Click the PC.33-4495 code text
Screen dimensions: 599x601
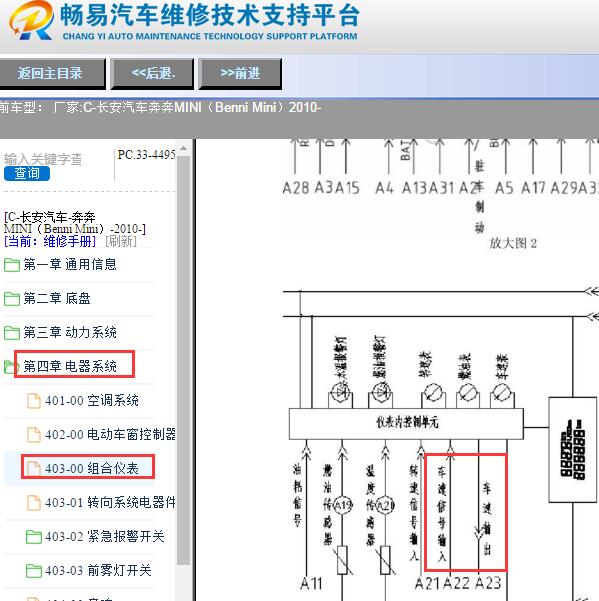click(146, 155)
